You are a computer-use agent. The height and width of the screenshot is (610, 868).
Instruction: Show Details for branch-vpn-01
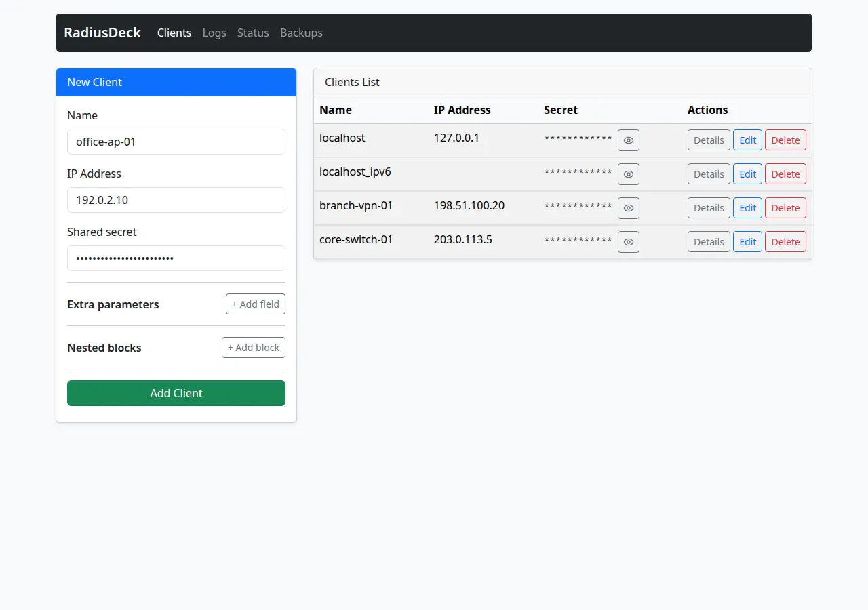click(709, 208)
